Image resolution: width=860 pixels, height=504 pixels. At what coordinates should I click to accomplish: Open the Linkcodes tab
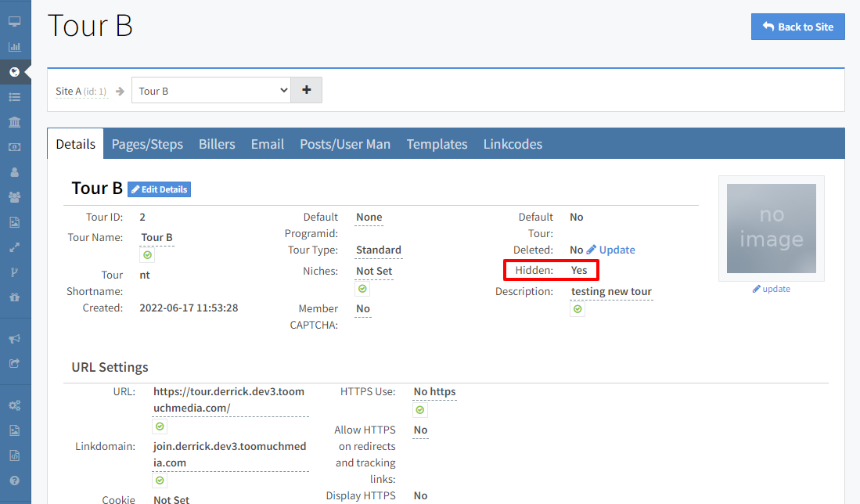pyautogui.click(x=513, y=144)
